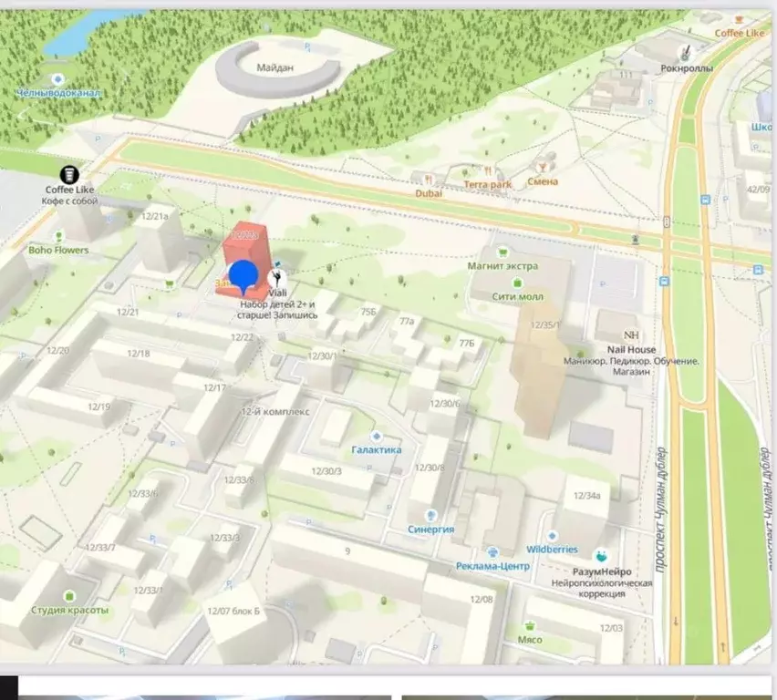Select building number 75Б

coord(368,312)
